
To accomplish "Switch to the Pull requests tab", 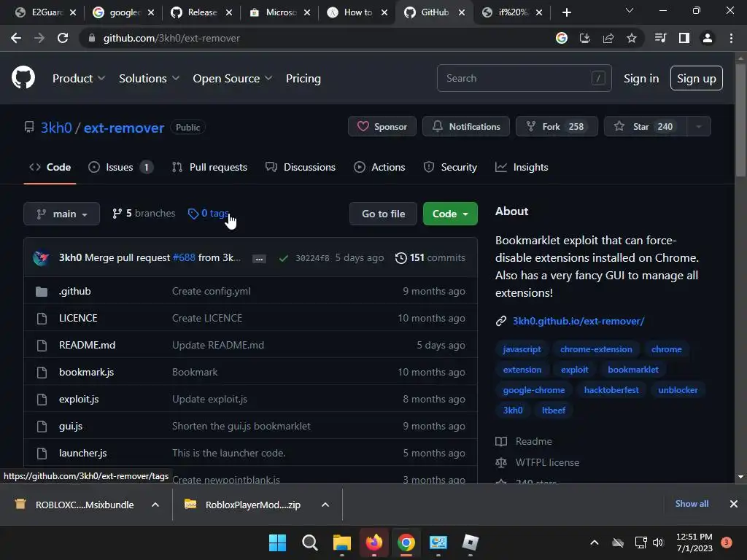I will pos(209,167).
